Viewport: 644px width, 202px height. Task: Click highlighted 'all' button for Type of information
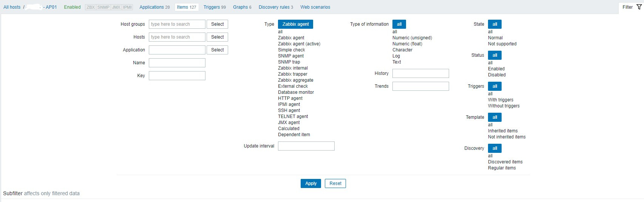click(x=399, y=24)
